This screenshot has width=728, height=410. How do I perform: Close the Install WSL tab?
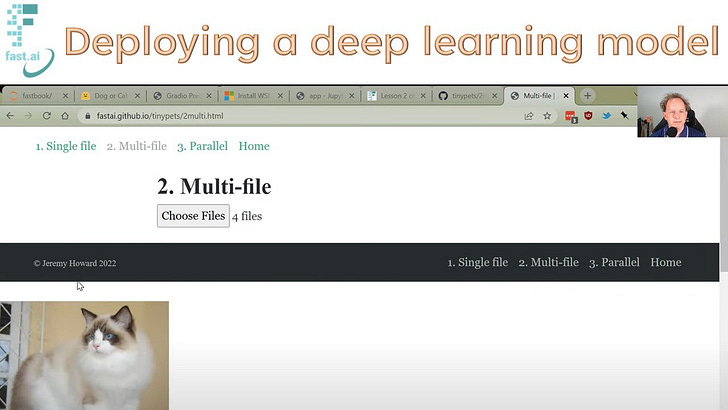point(280,96)
